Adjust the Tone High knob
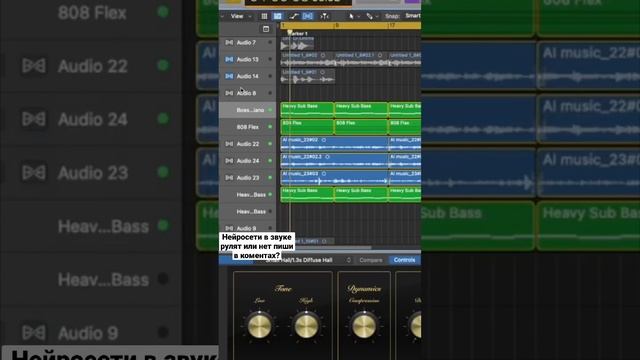This screenshot has width=640, height=360. click(307, 326)
